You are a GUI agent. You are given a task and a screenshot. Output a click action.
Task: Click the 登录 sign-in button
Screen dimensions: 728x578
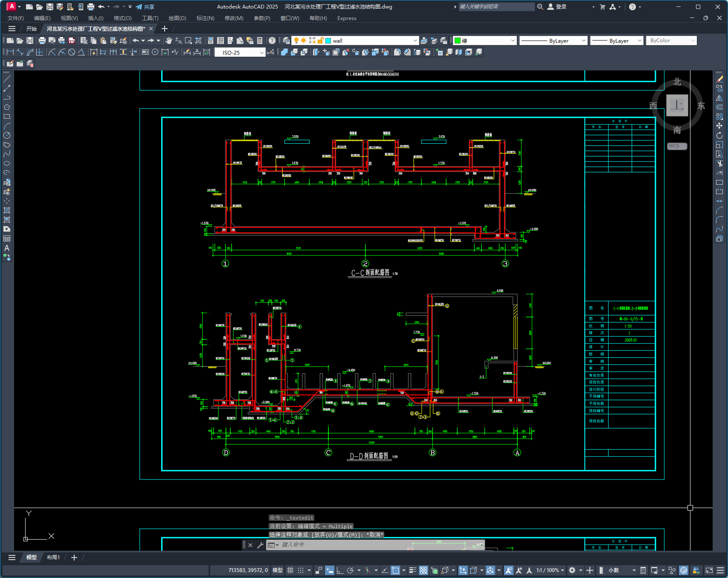[557, 7]
